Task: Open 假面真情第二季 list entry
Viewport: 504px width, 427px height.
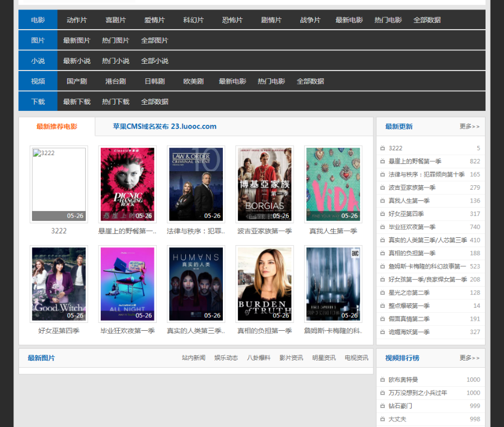Action: coord(409,319)
